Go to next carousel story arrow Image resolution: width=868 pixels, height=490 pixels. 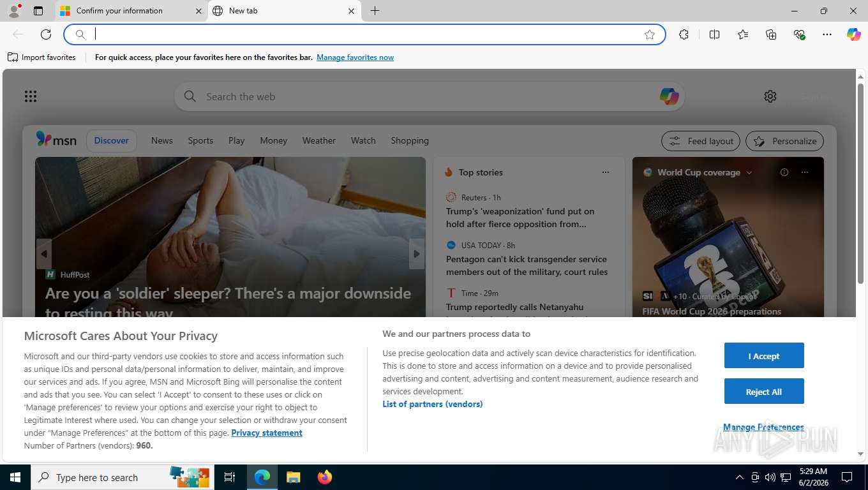pos(416,254)
